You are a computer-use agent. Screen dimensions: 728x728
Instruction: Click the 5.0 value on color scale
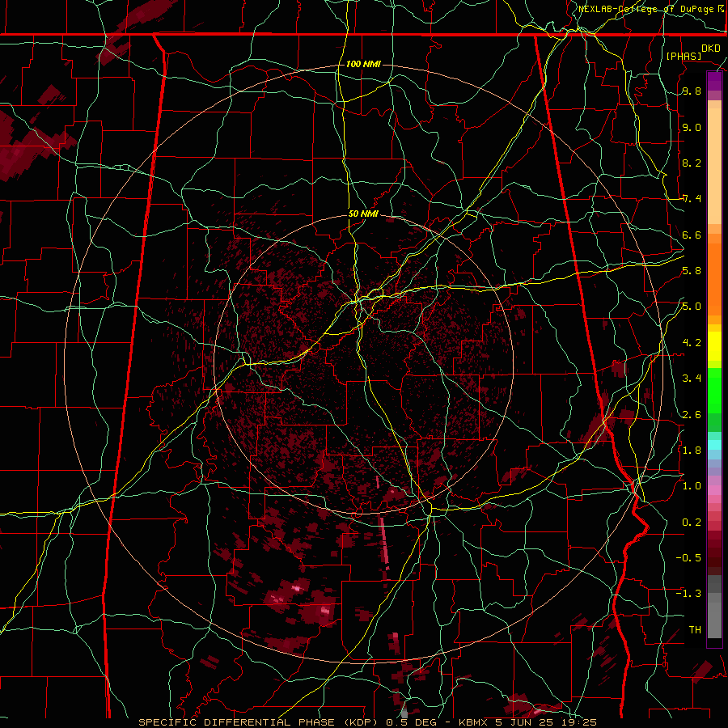tap(692, 307)
